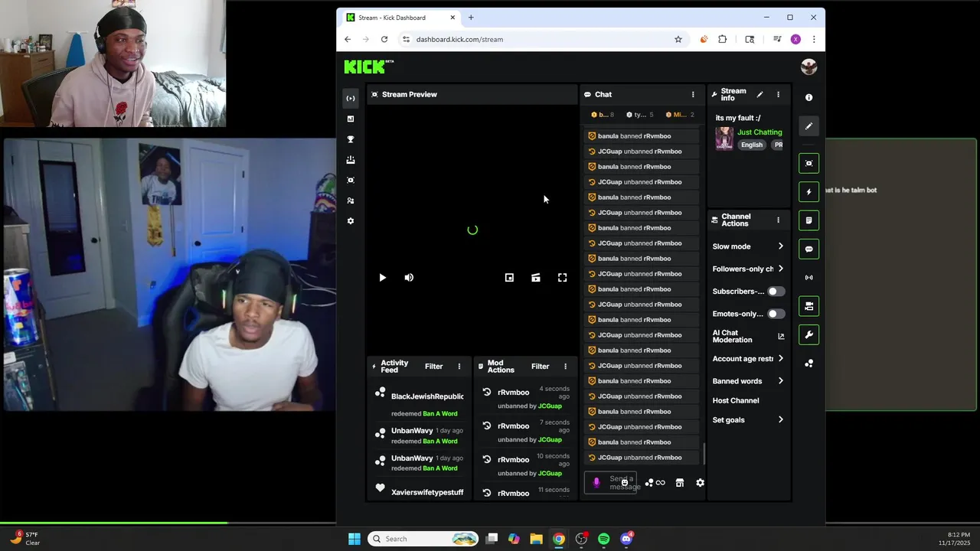Open a new browser tab
The image size is (980, 551).
471,18
